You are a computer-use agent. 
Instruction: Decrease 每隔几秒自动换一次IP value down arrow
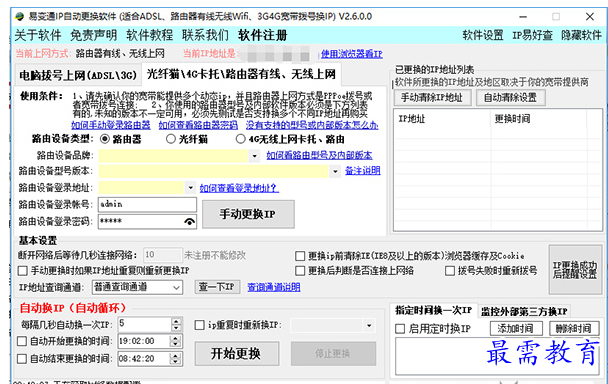coord(176,328)
